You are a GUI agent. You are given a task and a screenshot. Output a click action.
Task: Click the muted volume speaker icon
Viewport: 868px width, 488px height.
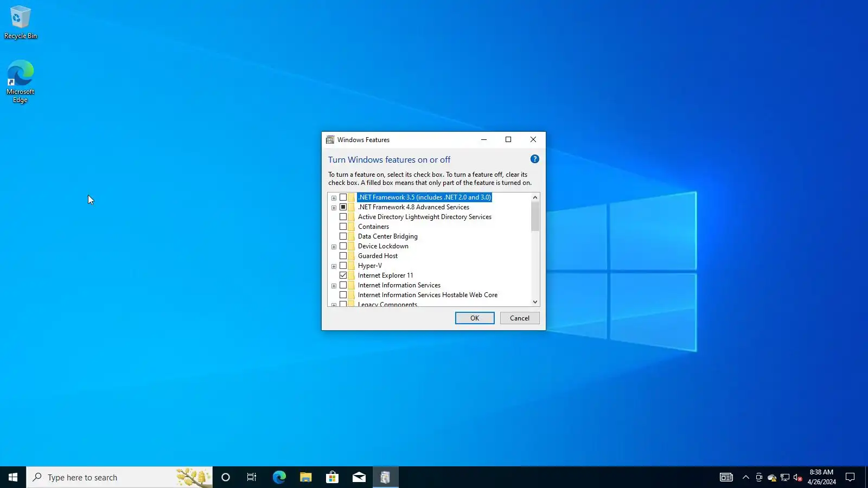(798, 477)
